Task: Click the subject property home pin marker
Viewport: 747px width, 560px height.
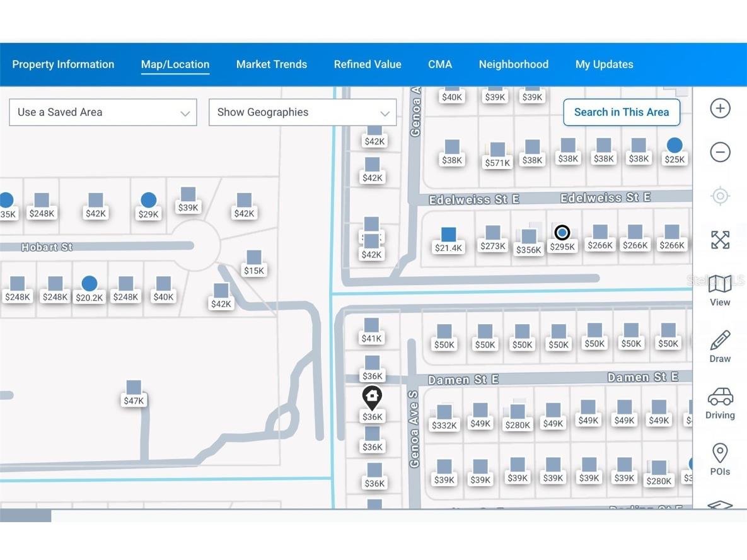Action: [x=373, y=398]
